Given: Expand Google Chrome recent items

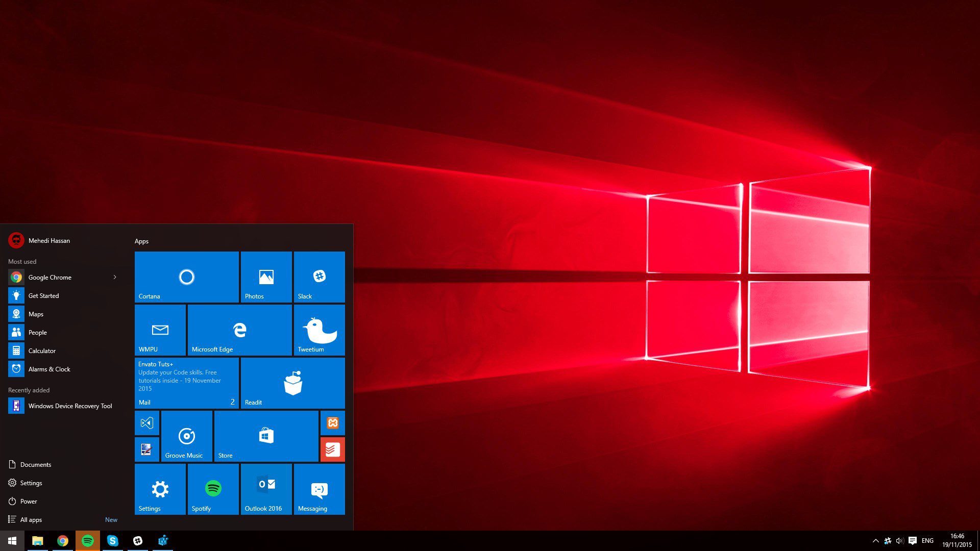Looking at the screenshot, I should tap(114, 277).
